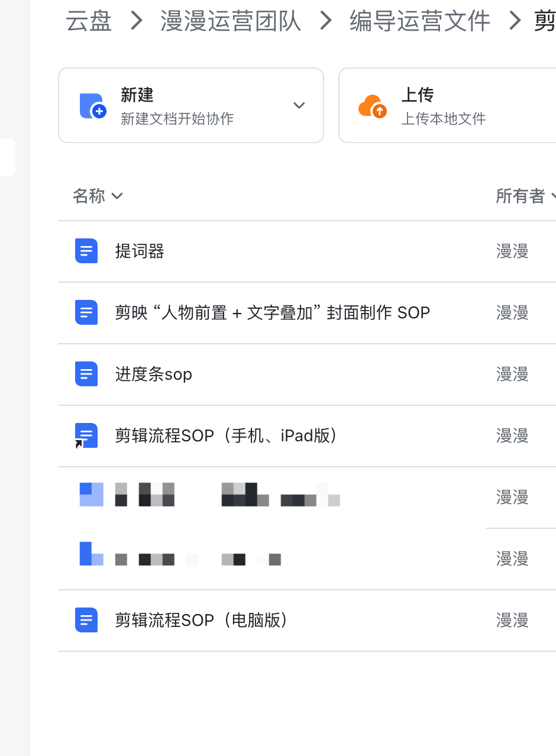This screenshot has width=556, height=756.
Task: Click the 提词器 document icon
Action: (x=86, y=251)
